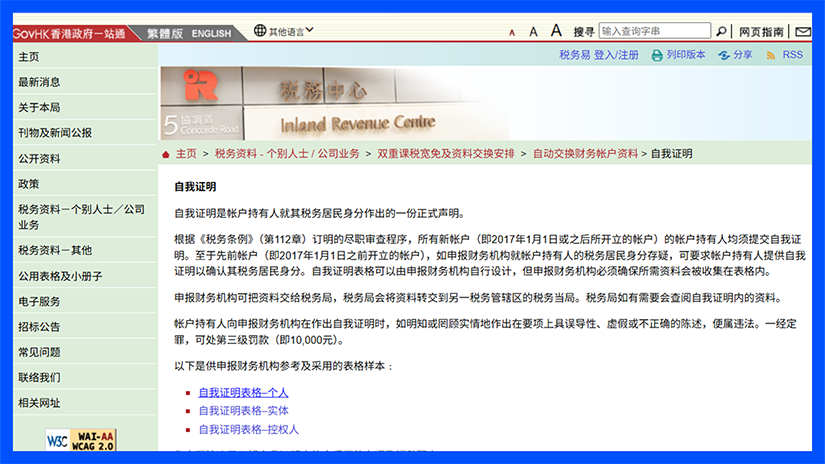
Task: Open the 自我证明表格–控权人 form link
Action: pyautogui.click(x=248, y=429)
